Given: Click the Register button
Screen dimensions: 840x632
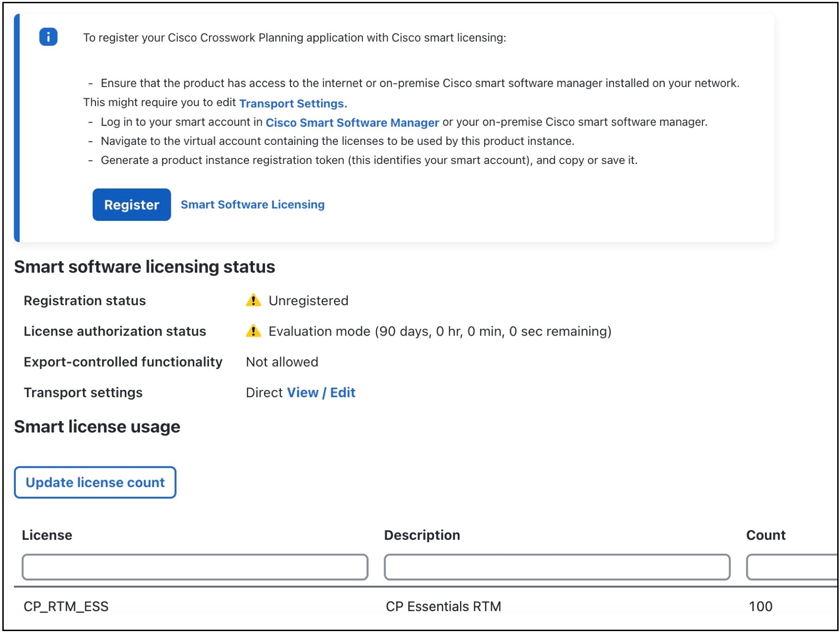Looking at the screenshot, I should pyautogui.click(x=131, y=204).
